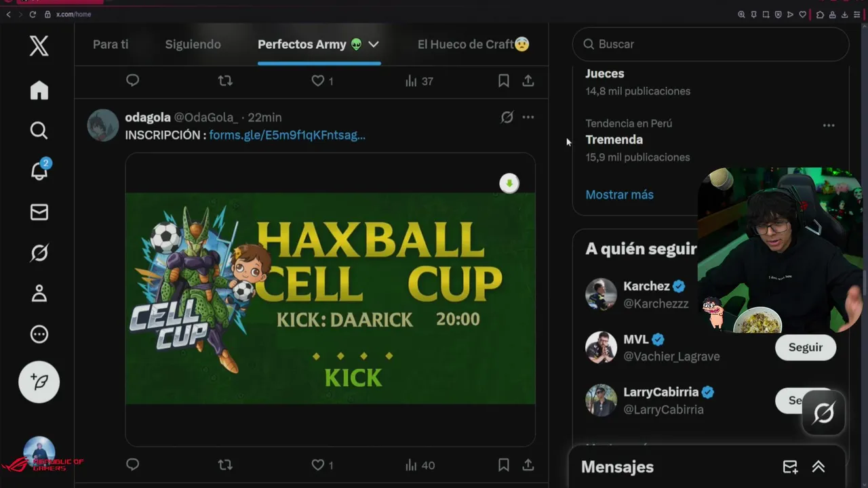Open account avatar at sidebar bottom
Viewport: 868px width, 488px height.
tap(39, 453)
